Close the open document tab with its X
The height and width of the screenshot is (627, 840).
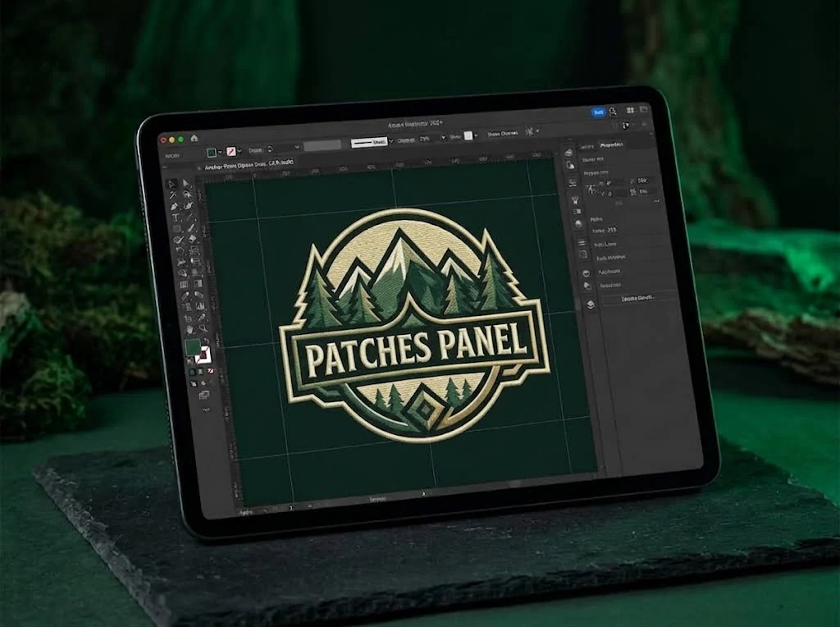coord(199,167)
